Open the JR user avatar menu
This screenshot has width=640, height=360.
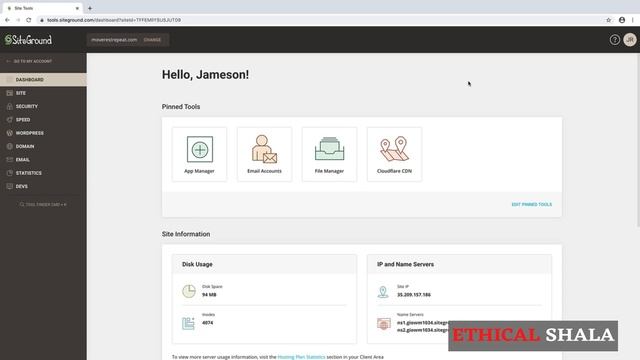630,40
